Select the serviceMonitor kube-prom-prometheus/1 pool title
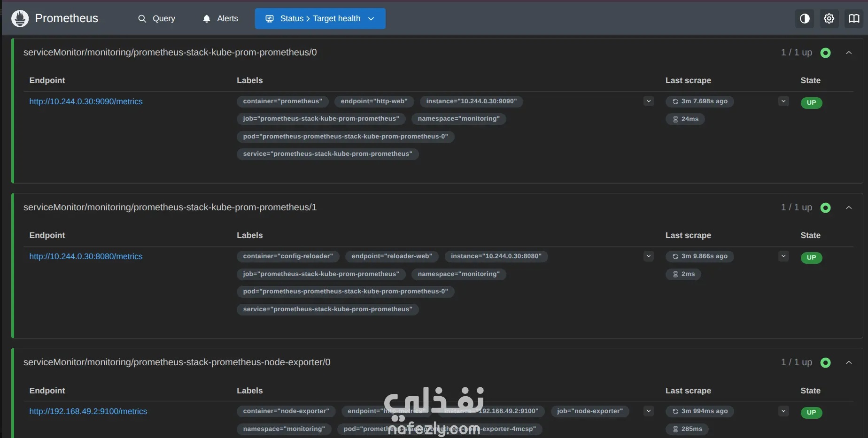Viewport: 868px width, 438px height. 170,207
